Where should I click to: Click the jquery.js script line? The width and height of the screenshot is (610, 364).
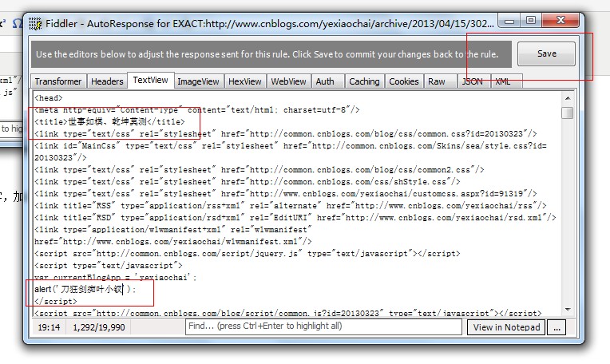click(247, 254)
